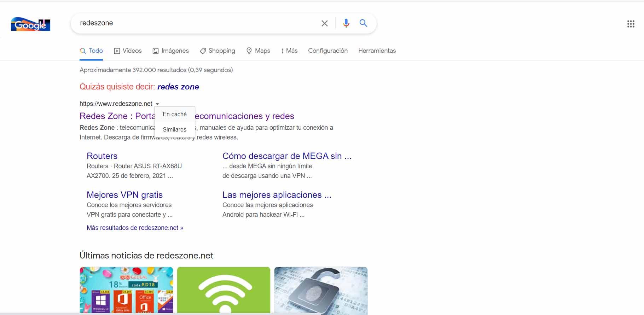Click the 'Aproximadamente 392.000 resultados' stats text
Screen dimensions: 644x315
click(156, 70)
